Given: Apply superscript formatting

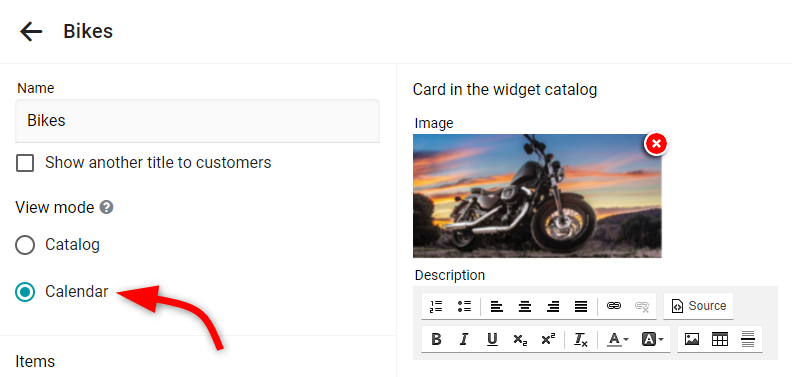Looking at the screenshot, I should [548, 340].
